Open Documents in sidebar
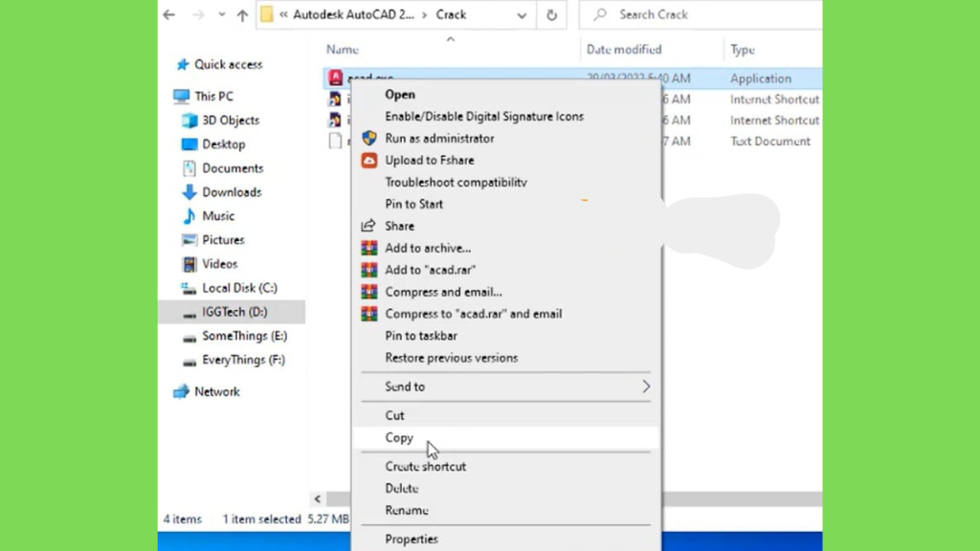Image resolution: width=980 pixels, height=551 pixels. click(x=233, y=168)
